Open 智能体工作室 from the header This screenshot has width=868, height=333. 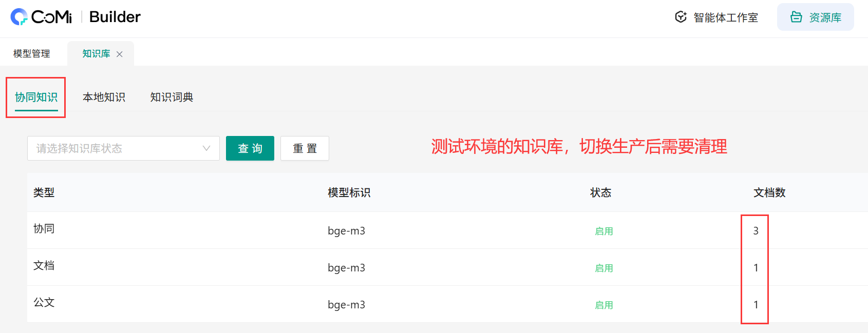click(x=725, y=17)
